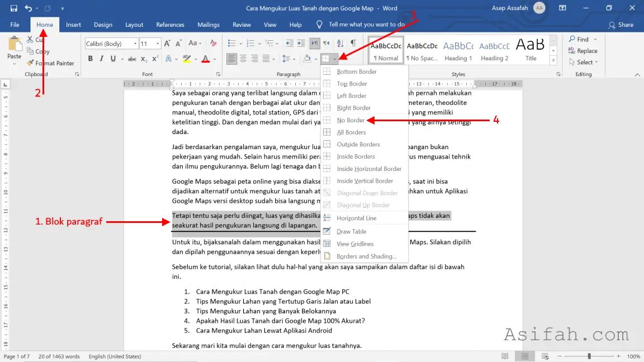Open the font size dropdown
This screenshot has width=644, height=362.
click(x=157, y=44)
